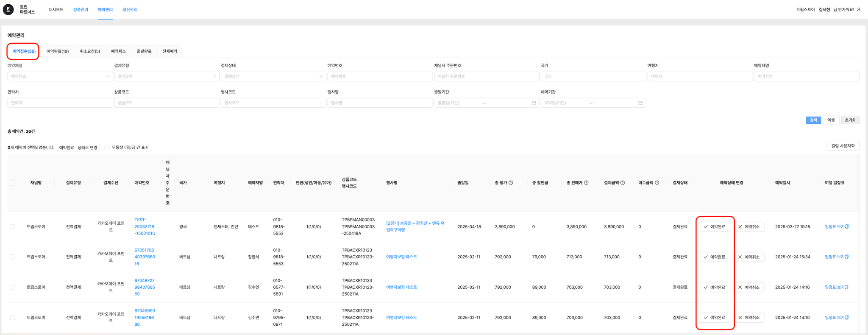Click copy icon after 일정표 보기 for 2025-03-27 19:15 row
Image resolution: width=868 pixels, height=335 pixels.
coord(847,226)
